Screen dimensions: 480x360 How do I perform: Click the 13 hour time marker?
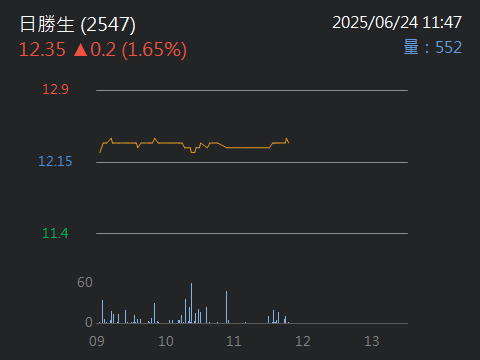[x=372, y=341]
